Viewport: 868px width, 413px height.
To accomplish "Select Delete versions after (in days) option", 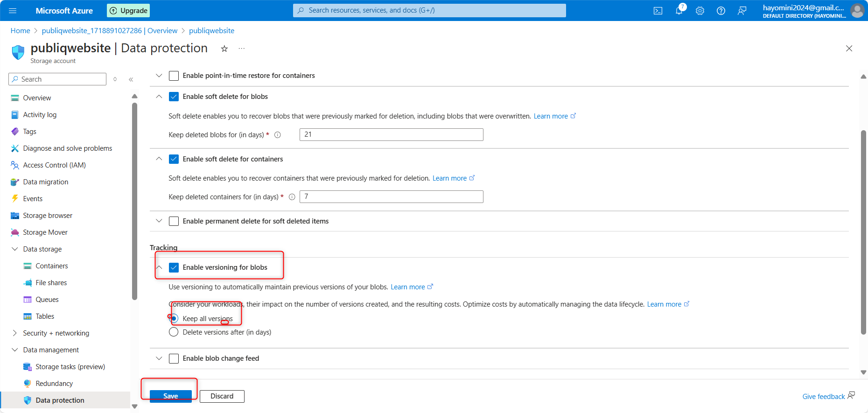I will 174,332.
